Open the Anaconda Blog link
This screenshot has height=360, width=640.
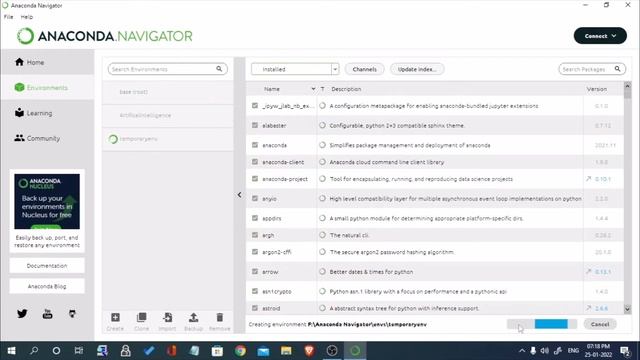(x=47, y=286)
